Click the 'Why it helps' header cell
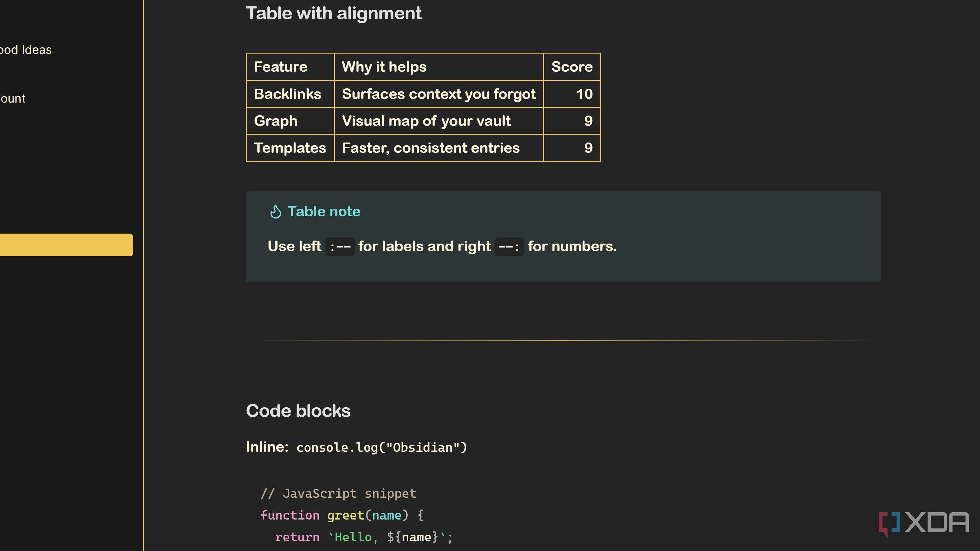Screen dimensions: 980x551 [439, 67]
